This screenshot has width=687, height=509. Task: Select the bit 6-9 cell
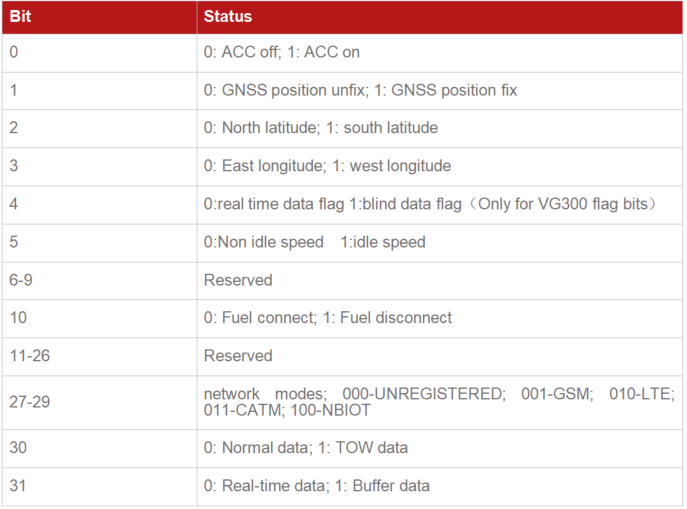21,280
